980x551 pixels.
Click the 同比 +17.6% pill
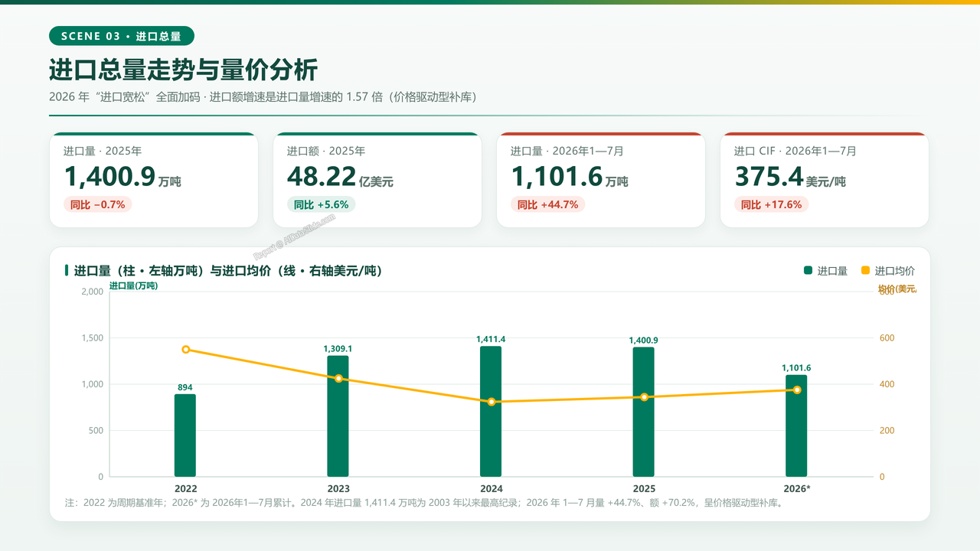point(772,204)
